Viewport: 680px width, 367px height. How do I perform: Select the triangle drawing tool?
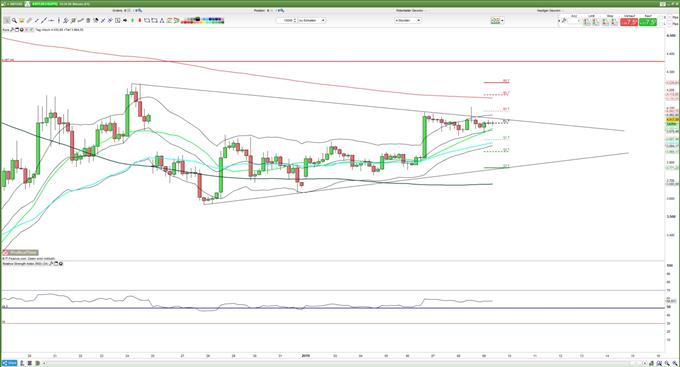click(x=162, y=20)
